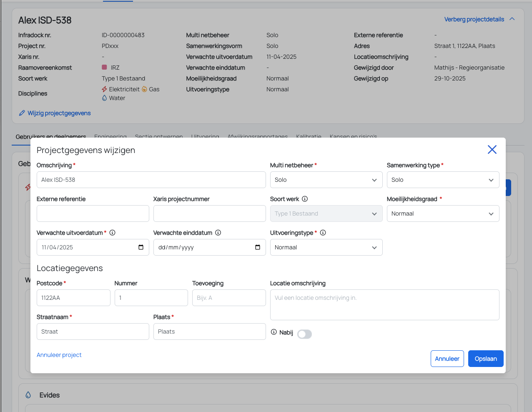Screen dimensions: 532x412
Task: Open the Multi netbeheer dropdown
Action: point(326,180)
